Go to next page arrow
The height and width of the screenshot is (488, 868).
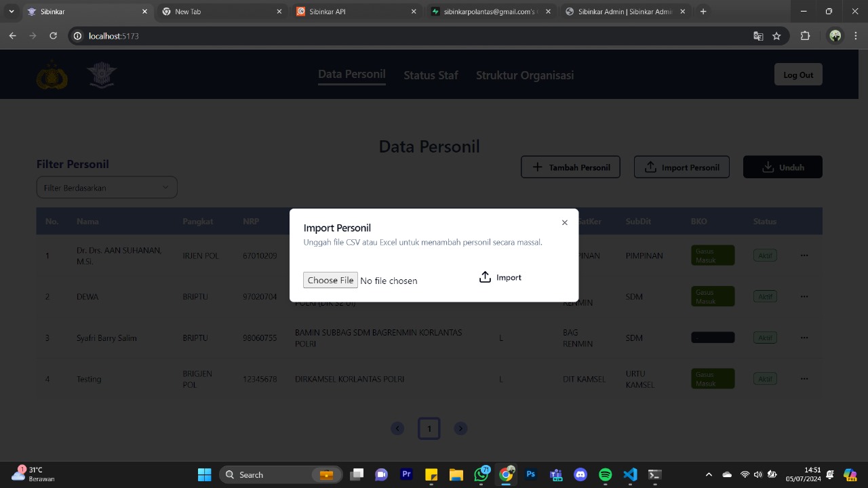coord(460,428)
